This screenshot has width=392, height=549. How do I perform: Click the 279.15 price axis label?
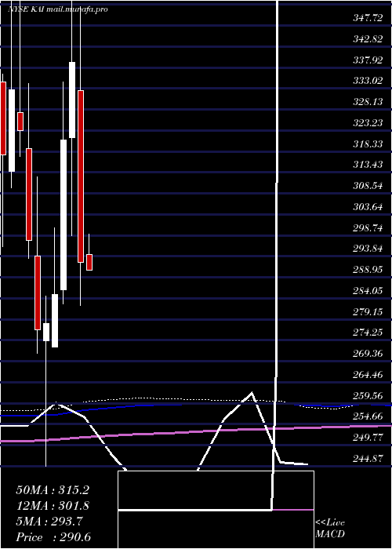pos(368,311)
